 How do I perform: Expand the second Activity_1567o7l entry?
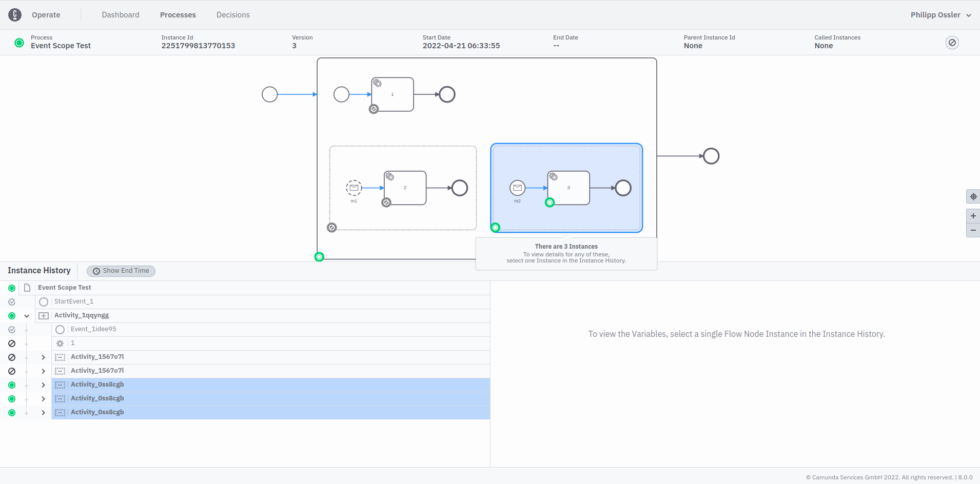click(43, 371)
